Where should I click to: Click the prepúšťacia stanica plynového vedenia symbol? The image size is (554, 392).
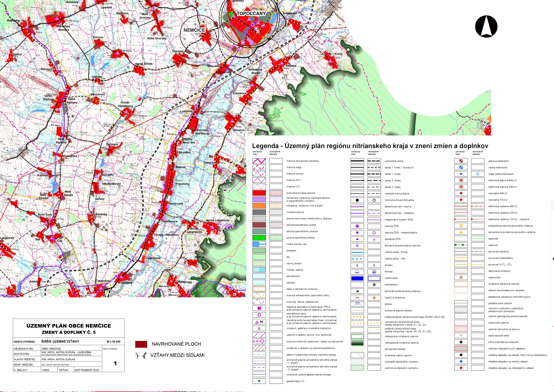coord(461,226)
